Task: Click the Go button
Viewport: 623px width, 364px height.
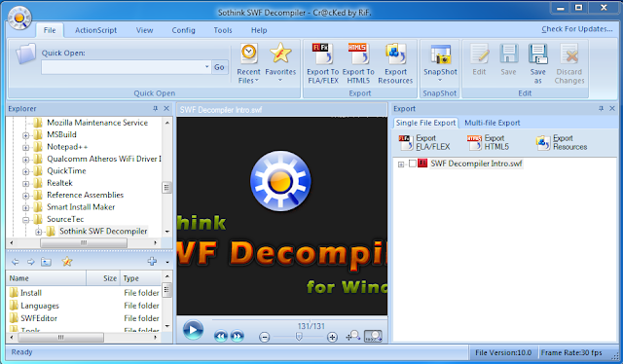Action: tap(219, 67)
